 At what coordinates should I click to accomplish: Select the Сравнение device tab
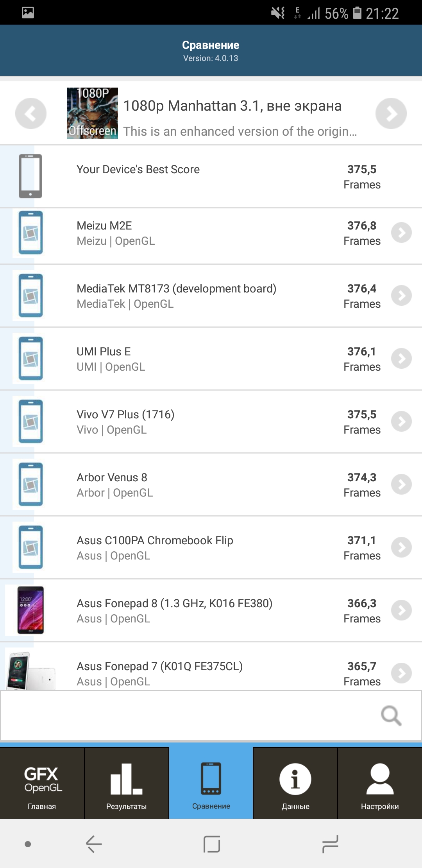(x=211, y=783)
